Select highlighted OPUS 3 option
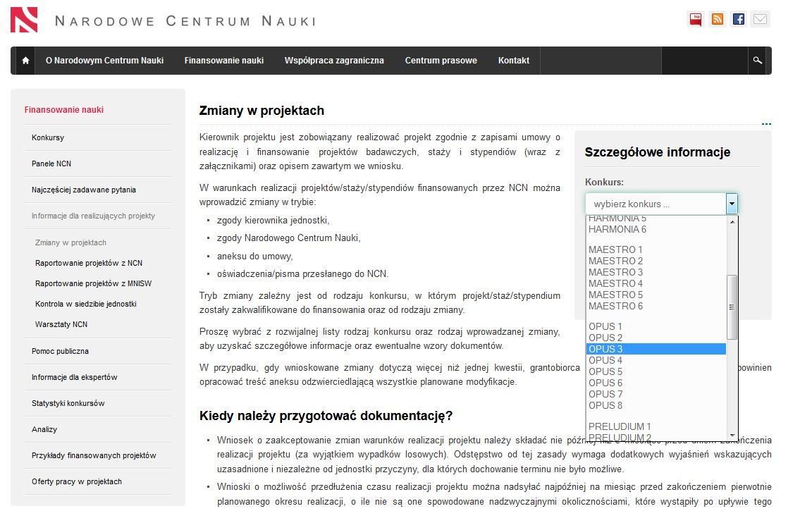Viewport: 812px width, 511px height. click(656, 350)
